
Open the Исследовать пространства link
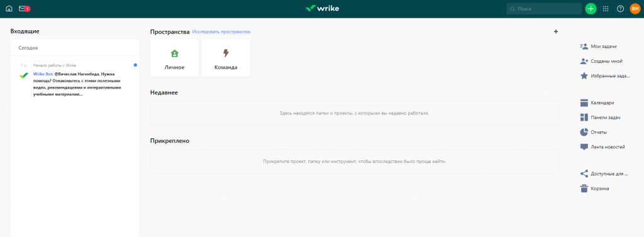[221, 31]
